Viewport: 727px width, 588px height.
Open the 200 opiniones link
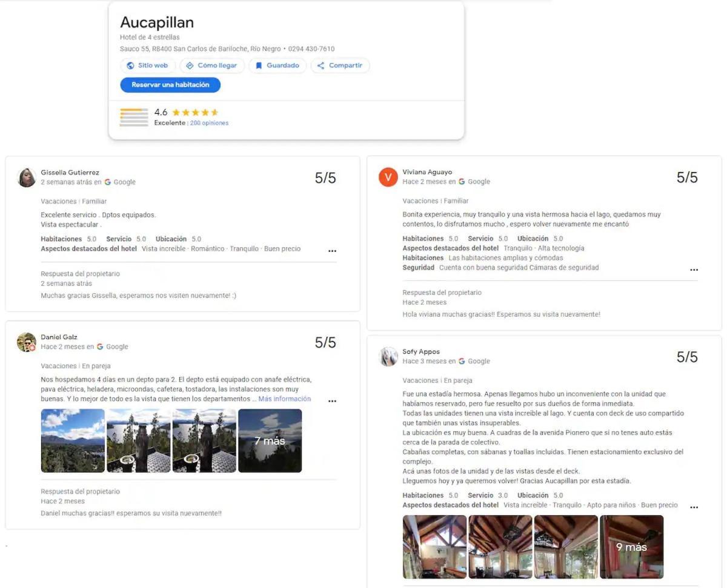209,123
